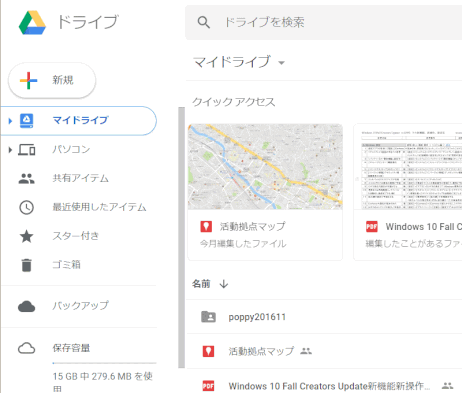Toggle sort direction arrow next to 名前

[224, 284]
